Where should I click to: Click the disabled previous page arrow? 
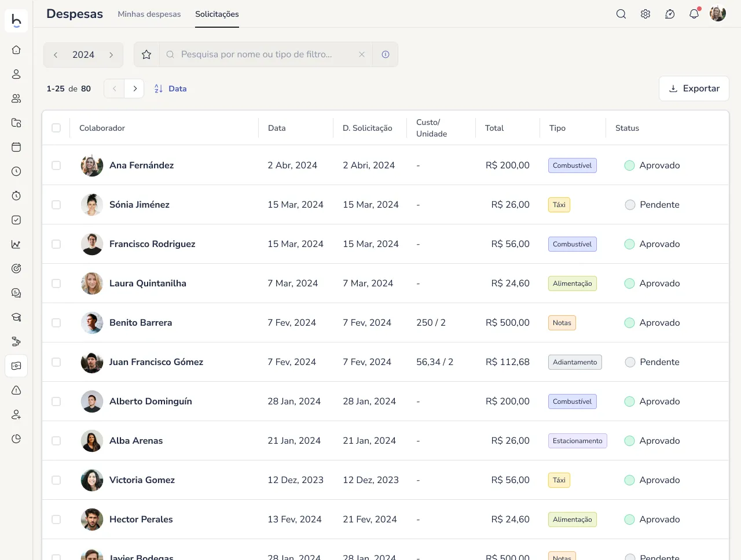click(x=114, y=89)
